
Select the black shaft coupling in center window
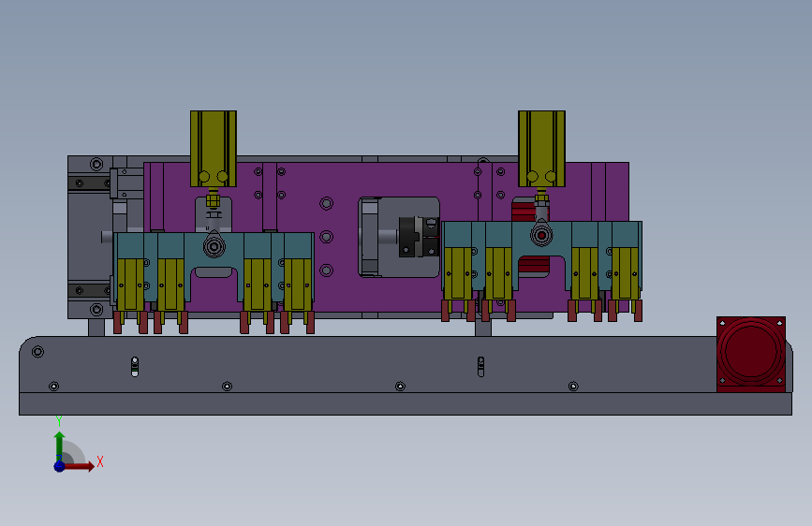(419, 237)
